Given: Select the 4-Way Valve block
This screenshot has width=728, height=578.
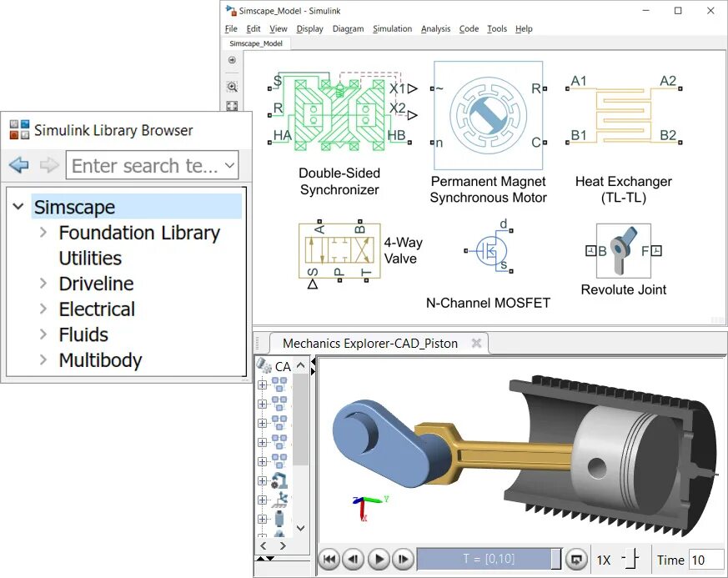Looking at the screenshot, I should pos(339,251).
